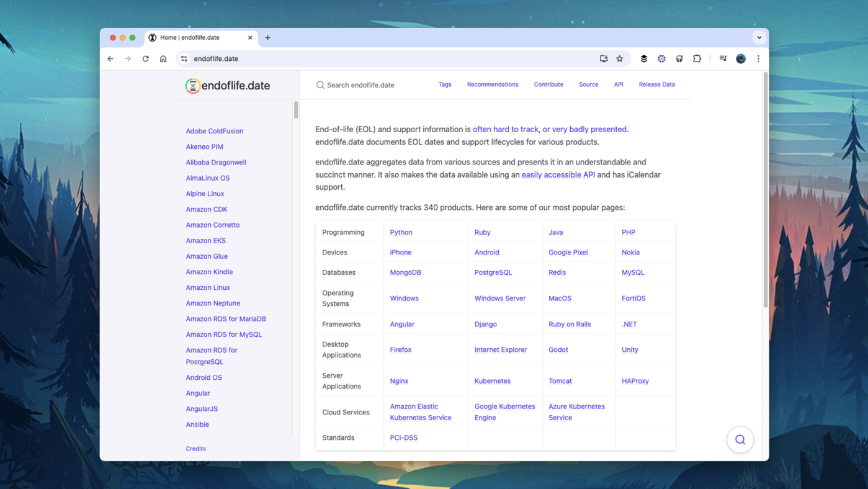Click the endoflife.date hourglass logo
The width and height of the screenshot is (868, 489).
193,86
